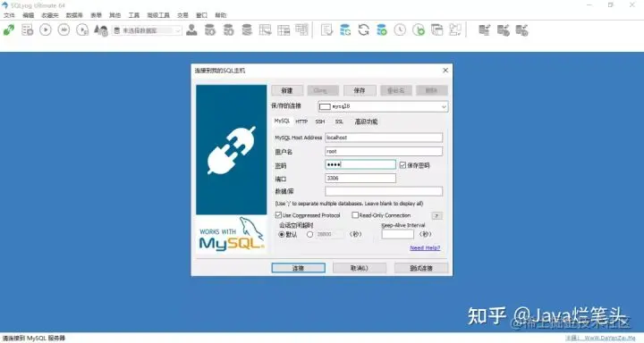Image resolution: width=644 pixels, height=343 pixels.
Task: Click the clock with green play icon
Action: point(419,30)
